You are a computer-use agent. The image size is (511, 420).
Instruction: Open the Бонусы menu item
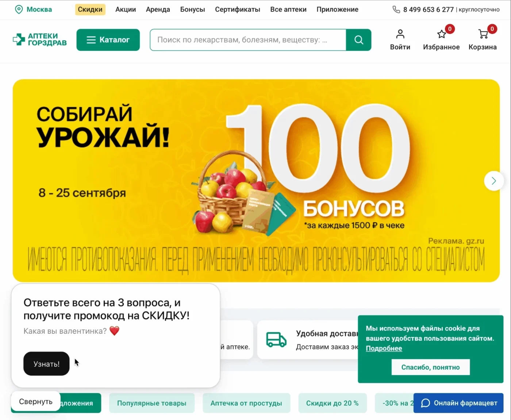click(192, 9)
